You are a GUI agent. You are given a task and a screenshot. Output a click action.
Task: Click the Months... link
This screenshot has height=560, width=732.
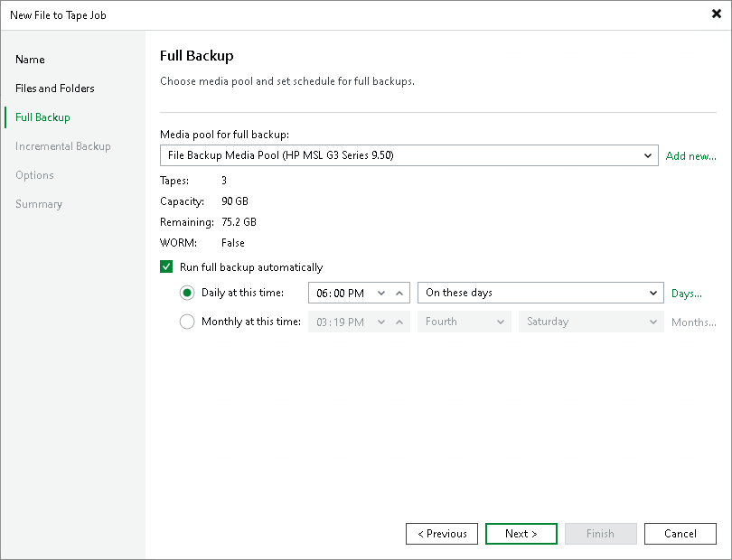coord(694,322)
